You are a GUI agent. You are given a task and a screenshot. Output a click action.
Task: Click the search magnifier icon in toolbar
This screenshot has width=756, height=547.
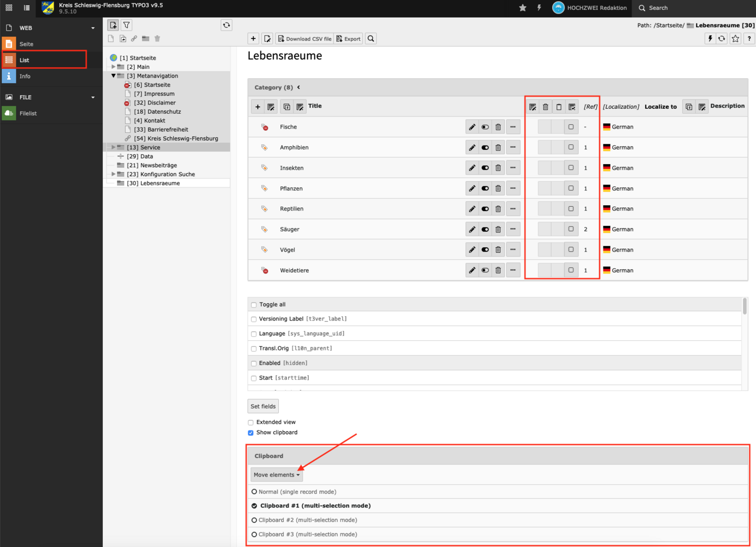(371, 39)
